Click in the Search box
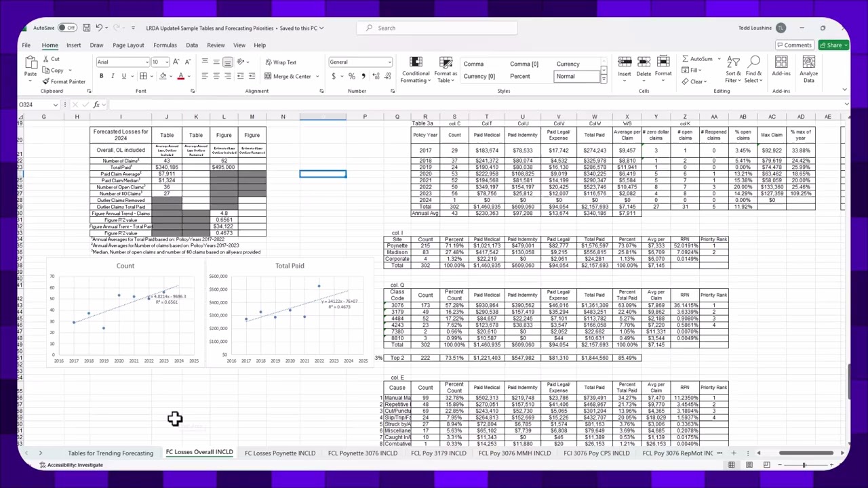The image size is (868, 488). pos(437,28)
